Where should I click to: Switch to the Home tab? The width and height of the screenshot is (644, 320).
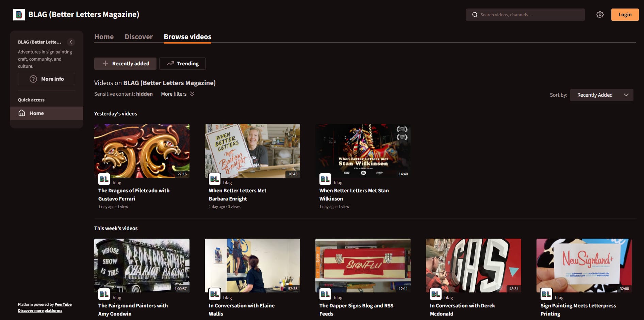pos(104,37)
